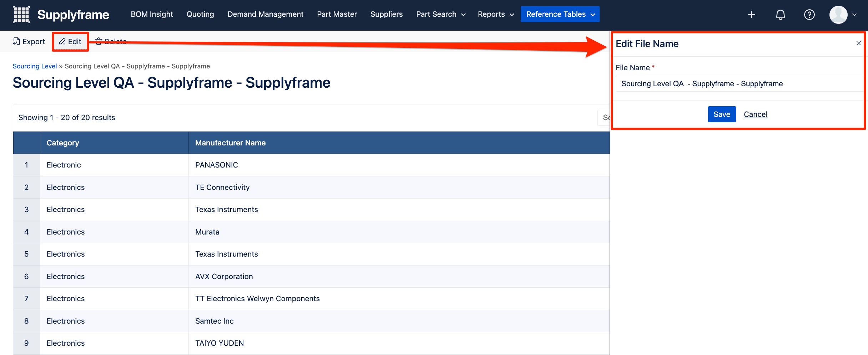The width and height of the screenshot is (868, 355).
Task: Click the Export toolbar button
Action: coord(29,41)
